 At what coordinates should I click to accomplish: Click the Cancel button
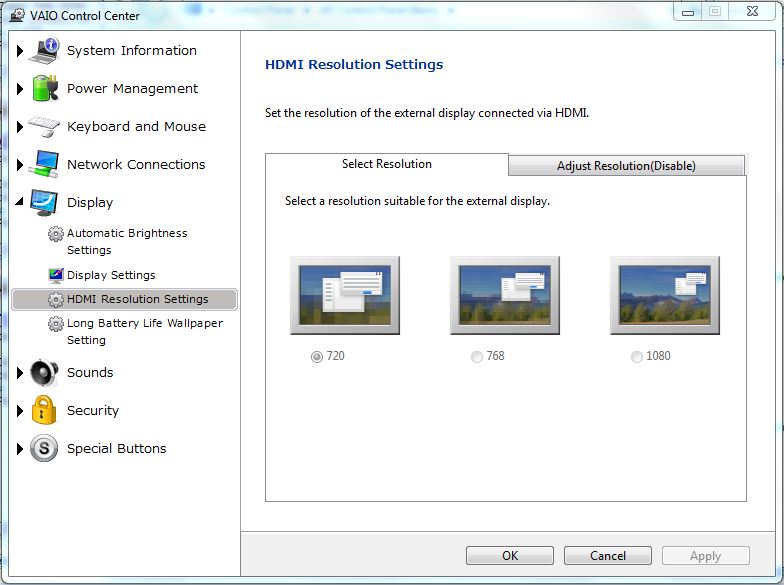[x=608, y=556]
